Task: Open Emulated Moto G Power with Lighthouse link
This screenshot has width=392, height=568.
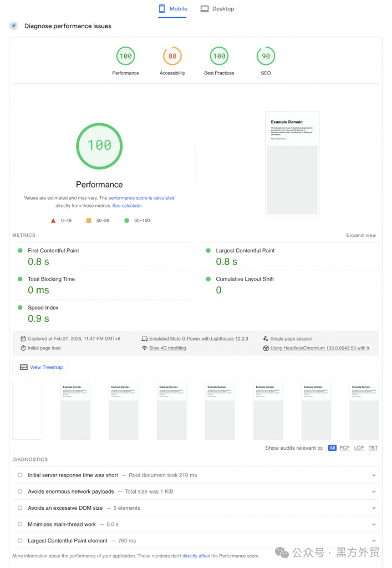Action: point(198,339)
